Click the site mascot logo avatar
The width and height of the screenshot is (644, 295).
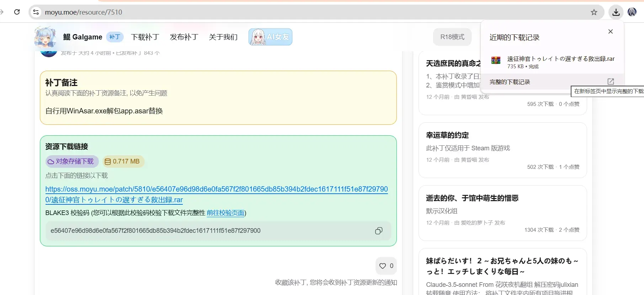(45, 37)
